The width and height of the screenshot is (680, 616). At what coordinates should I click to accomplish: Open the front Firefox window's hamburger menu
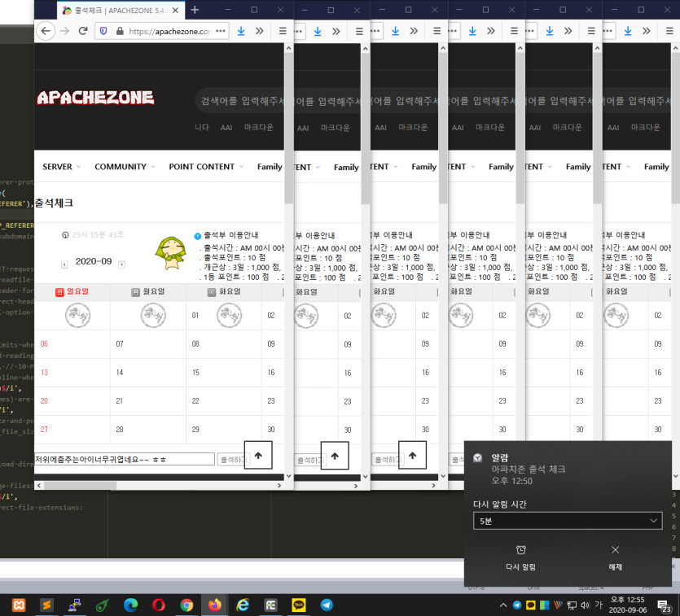point(283,31)
